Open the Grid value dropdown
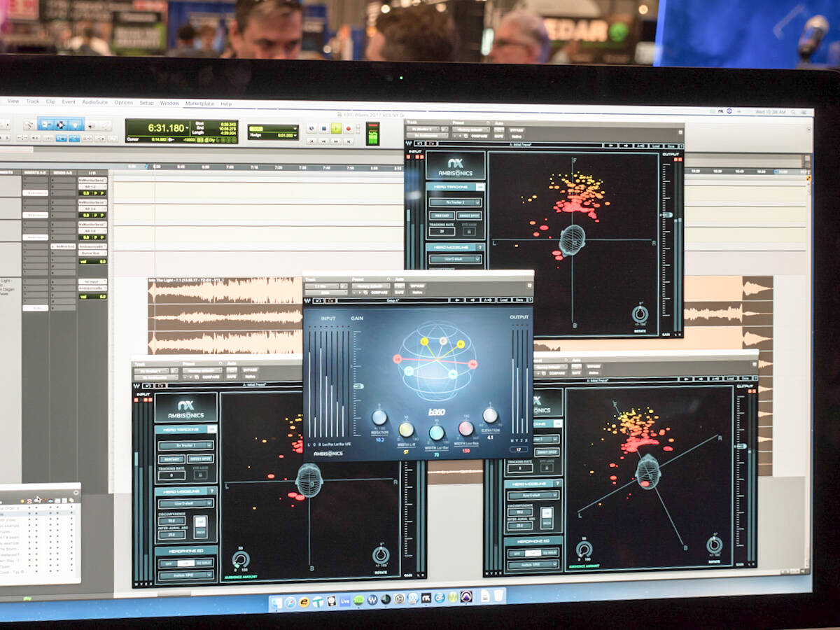The height and width of the screenshot is (630, 840). click(x=295, y=128)
